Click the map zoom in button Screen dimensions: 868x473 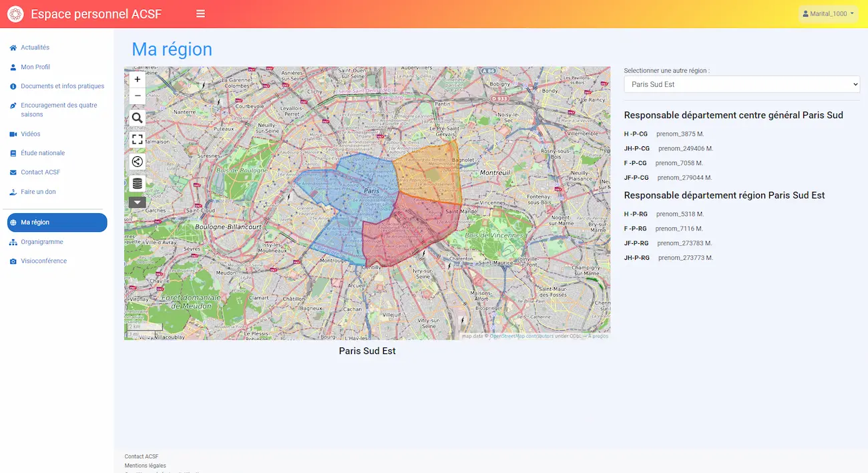tap(138, 80)
